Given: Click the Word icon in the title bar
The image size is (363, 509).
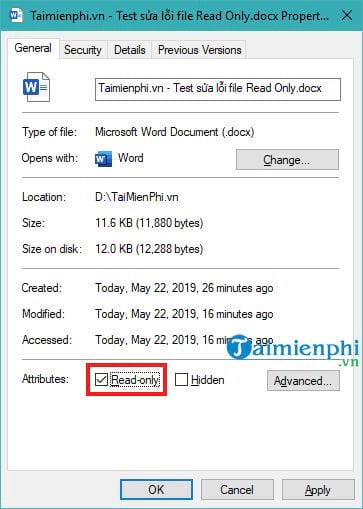Looking at the screenshot, I should (16, 15).
